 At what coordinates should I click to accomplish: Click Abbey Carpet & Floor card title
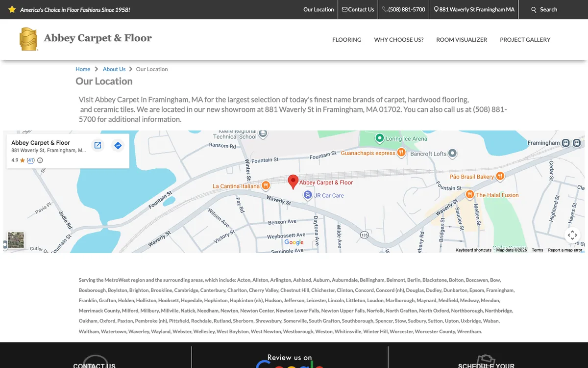click(x=41, y=143)
